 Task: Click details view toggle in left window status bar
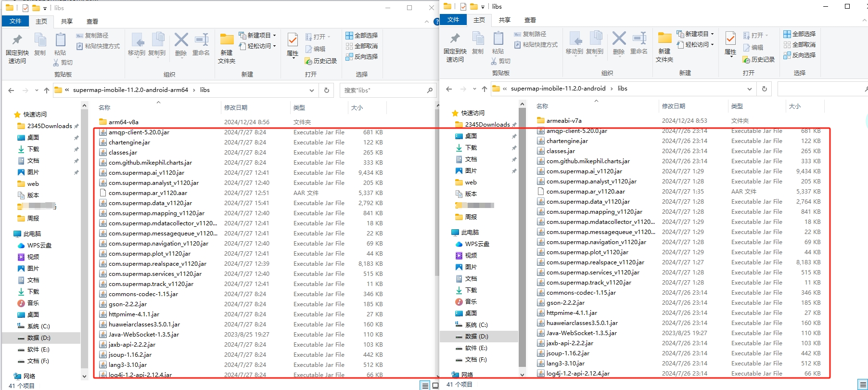point(425,385)
